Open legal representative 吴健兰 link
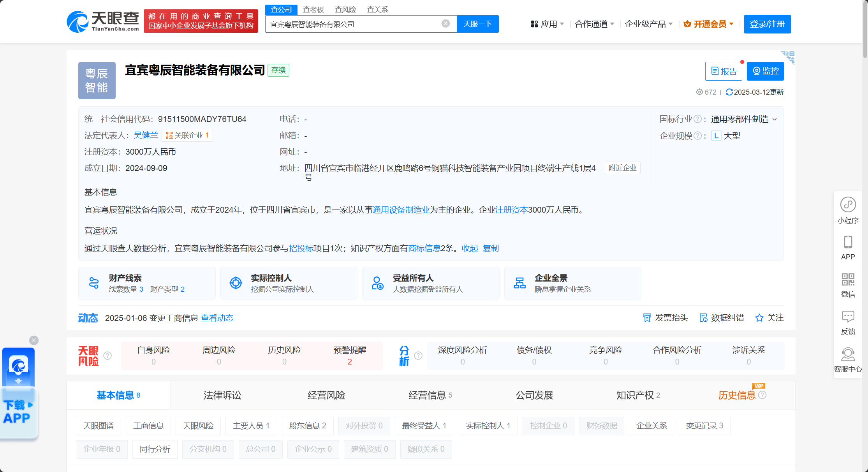This screenshot has width=868, height=472. (146, 135)
